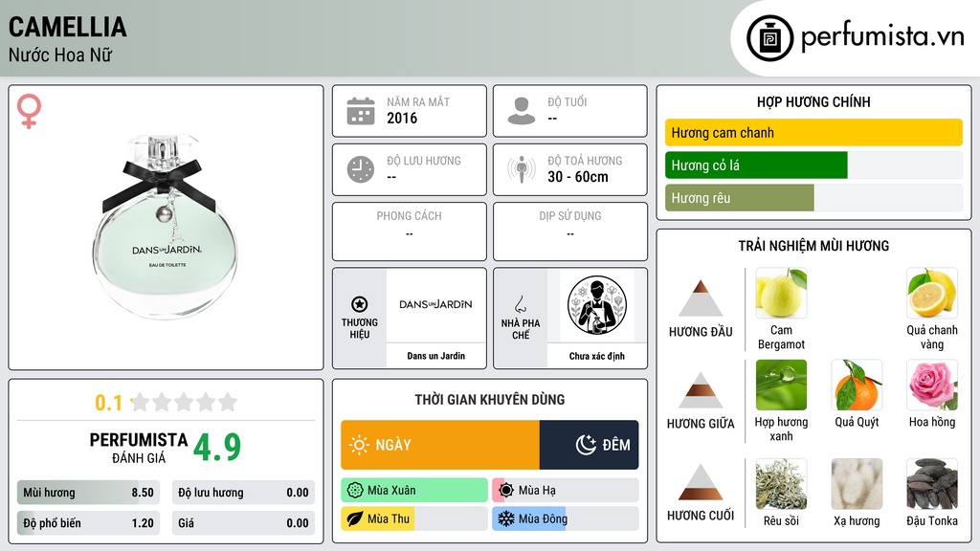Click the 30 - 60cm sillage value
This screenshot has height=551, width=980.
[578, 177]
